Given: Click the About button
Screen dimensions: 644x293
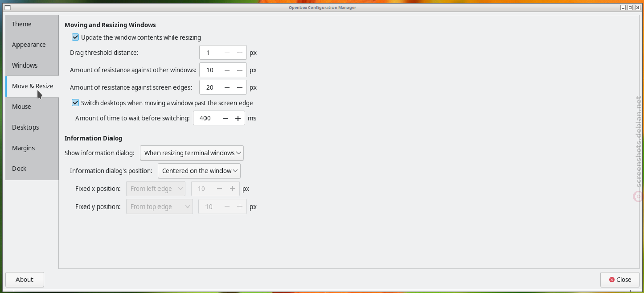Looking at the screenshot, I should click(25, 280).
